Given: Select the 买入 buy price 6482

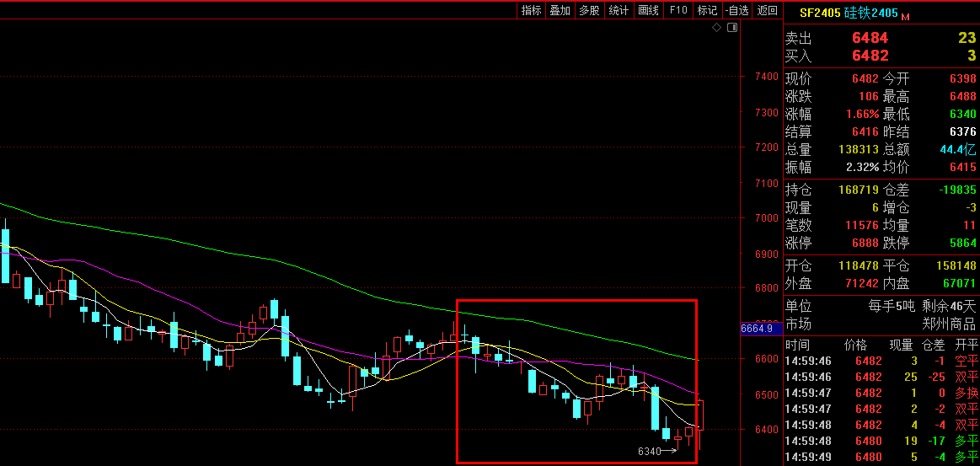Looking at the screenshot, I should click(x=870, y=56).
